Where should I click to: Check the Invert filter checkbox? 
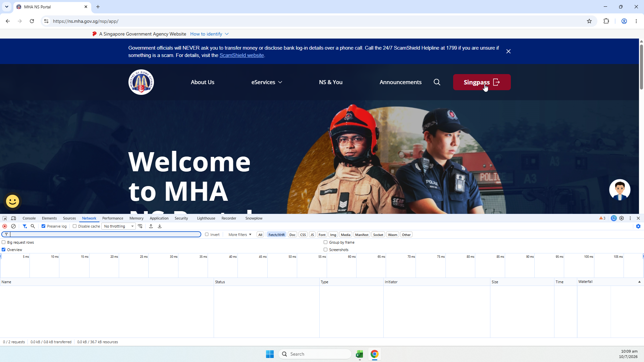click(x=207, y=235)
